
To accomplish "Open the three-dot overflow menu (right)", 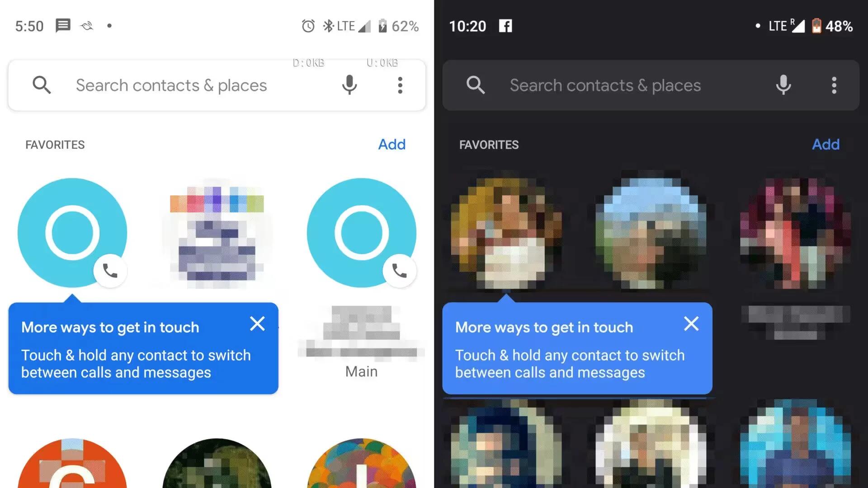I will pos(834,84).
